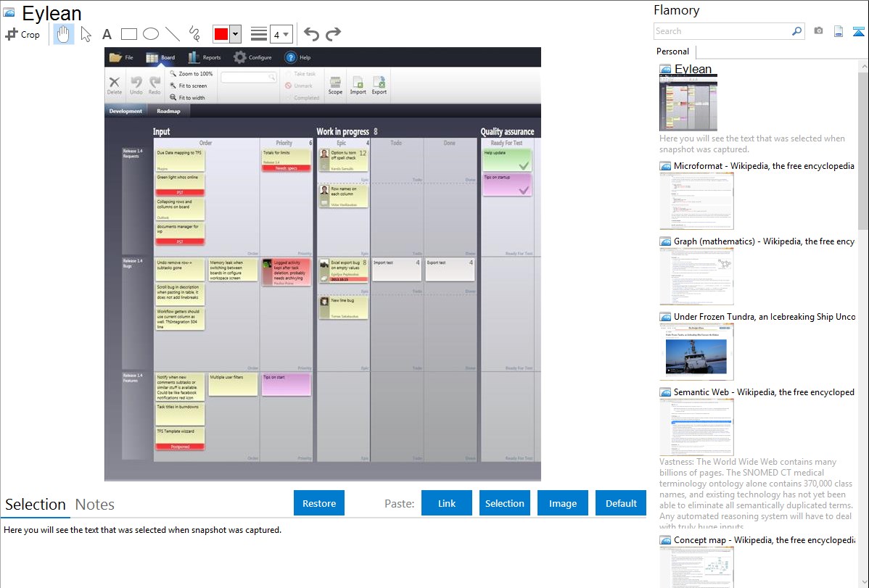Viewport: 869px width, 588px height.
Task: Click the Help menu in Eylean screenshot
Action: 297,57
